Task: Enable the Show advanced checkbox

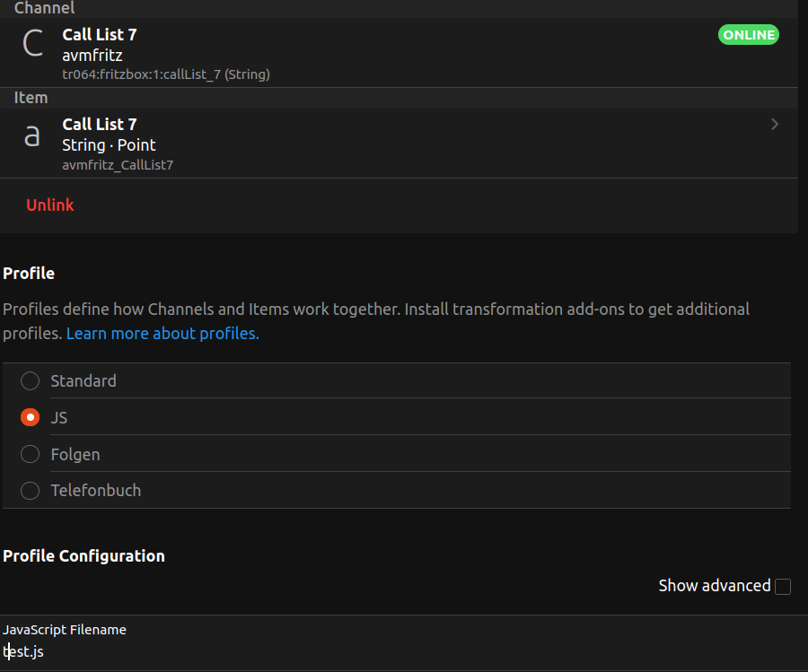Action: (783, 587)
